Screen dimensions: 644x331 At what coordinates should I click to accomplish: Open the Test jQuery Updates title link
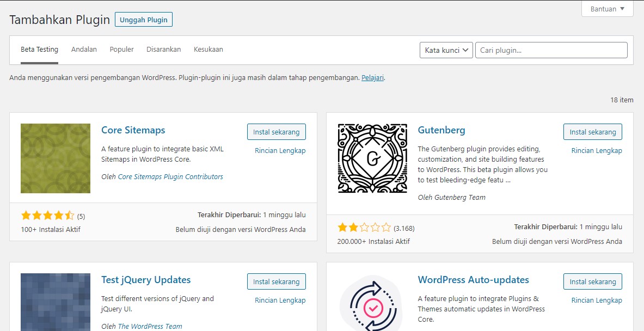[x=146, y=280]
